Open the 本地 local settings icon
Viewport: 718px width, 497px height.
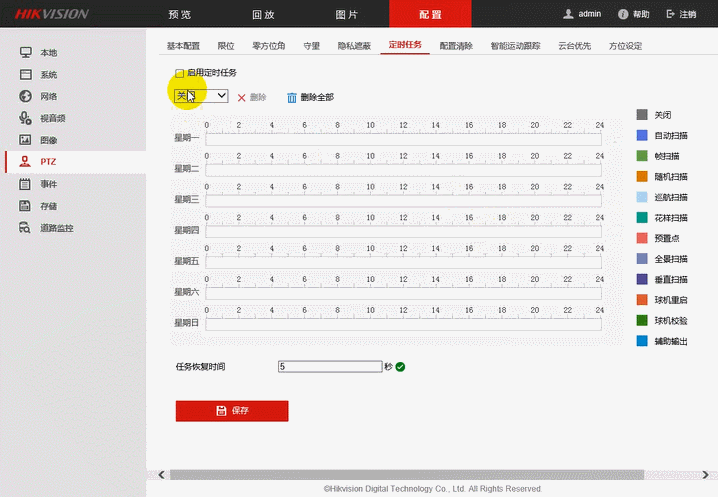point(26,52)
